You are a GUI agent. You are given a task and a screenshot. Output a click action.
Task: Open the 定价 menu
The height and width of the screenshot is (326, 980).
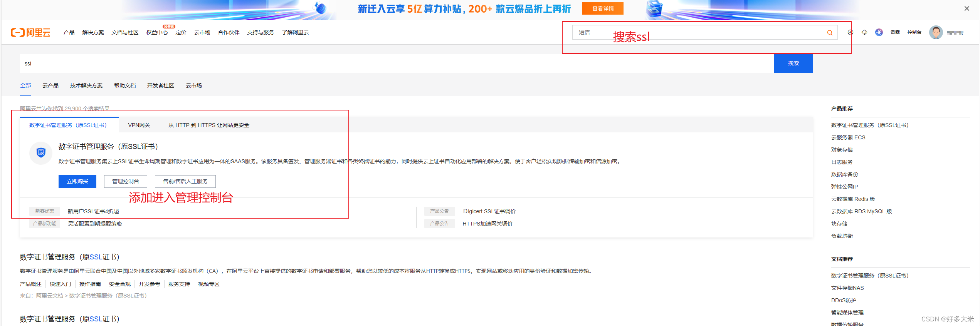pos(181,32)
